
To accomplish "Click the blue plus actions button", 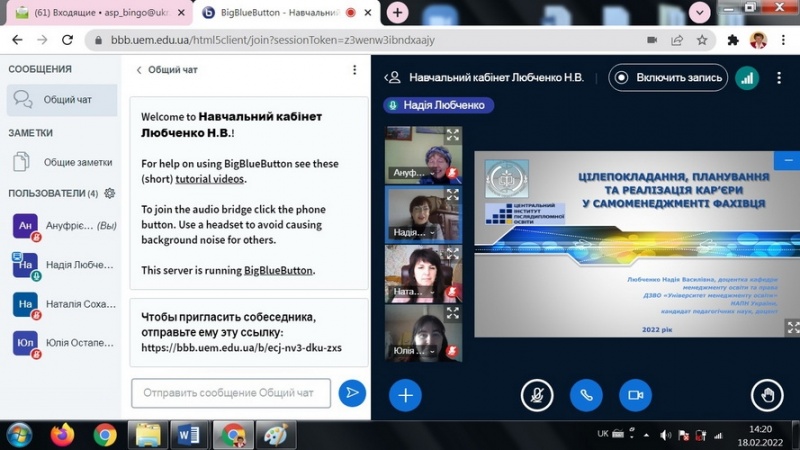I will click(405, 395).
